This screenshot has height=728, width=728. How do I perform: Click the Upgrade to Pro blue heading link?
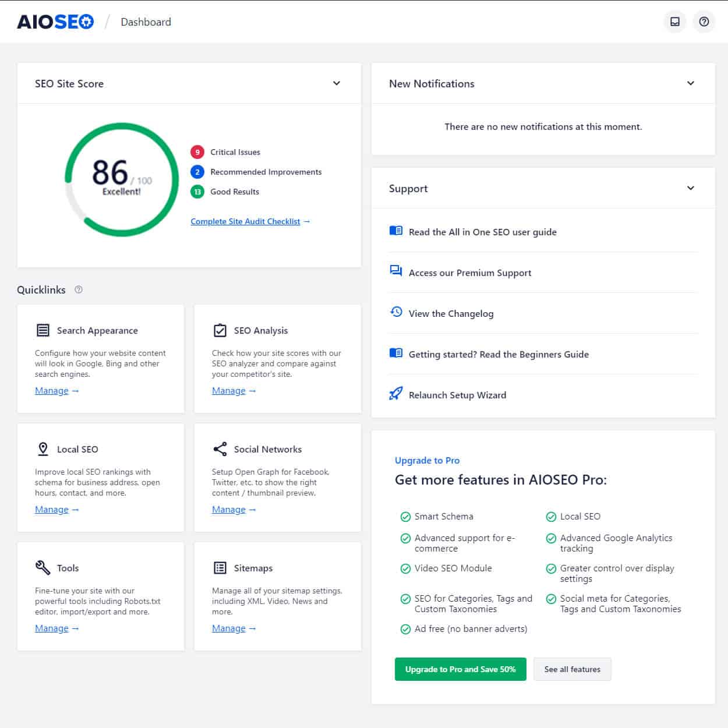point(427,460)
